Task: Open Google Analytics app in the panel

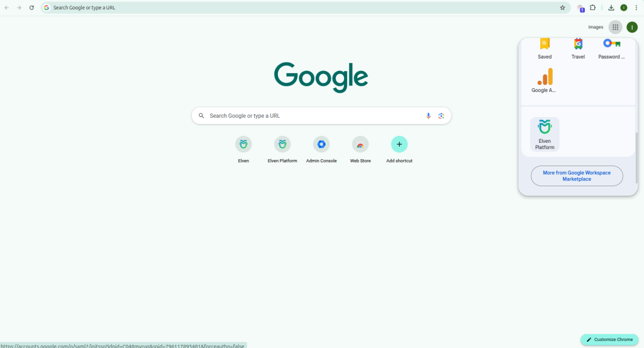Action: tap(545, 81)
